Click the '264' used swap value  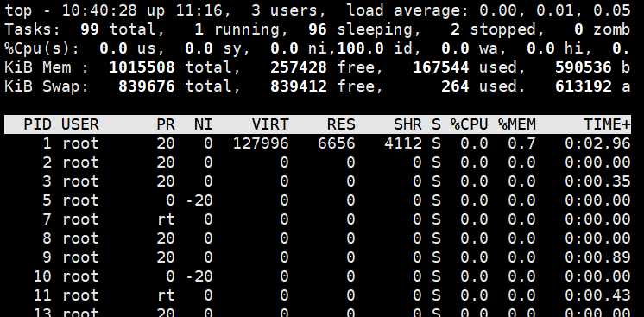[x=455, y=86]
